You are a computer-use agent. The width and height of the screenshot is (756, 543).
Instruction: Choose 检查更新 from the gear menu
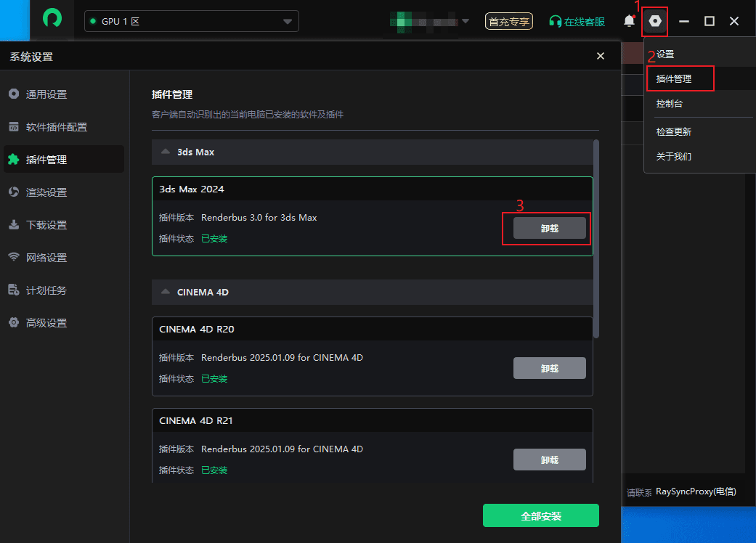point(674,131)
